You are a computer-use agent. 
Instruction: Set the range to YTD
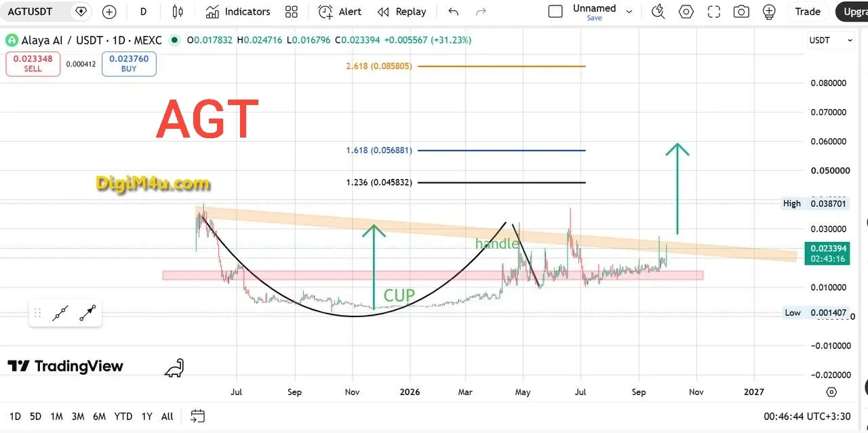point(123,416)
